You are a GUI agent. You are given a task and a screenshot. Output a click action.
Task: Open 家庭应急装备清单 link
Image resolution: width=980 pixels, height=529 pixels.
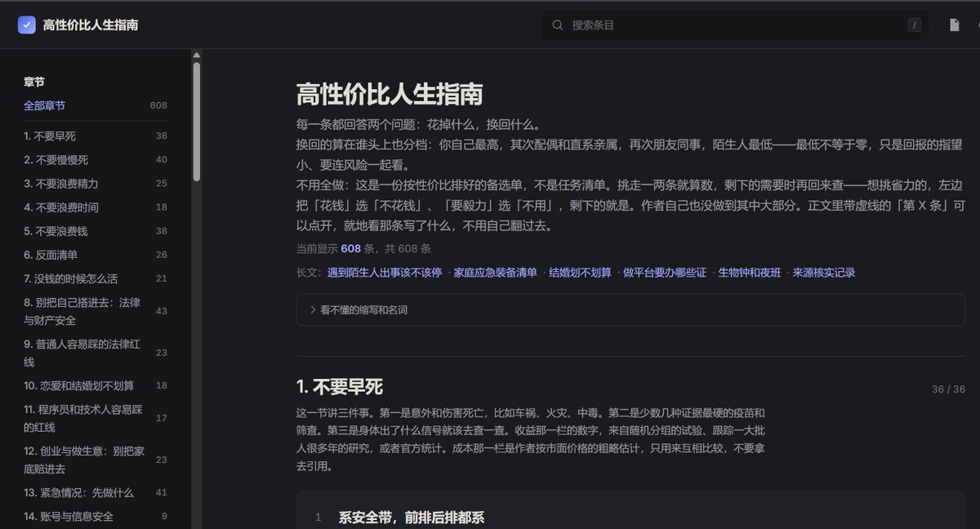495,273
